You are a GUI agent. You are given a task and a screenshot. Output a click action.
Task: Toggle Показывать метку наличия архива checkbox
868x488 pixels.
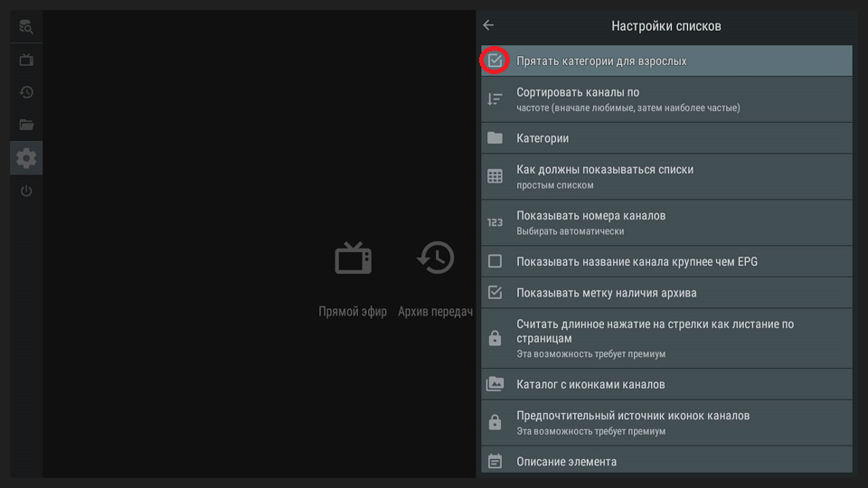tap(495, 293)
